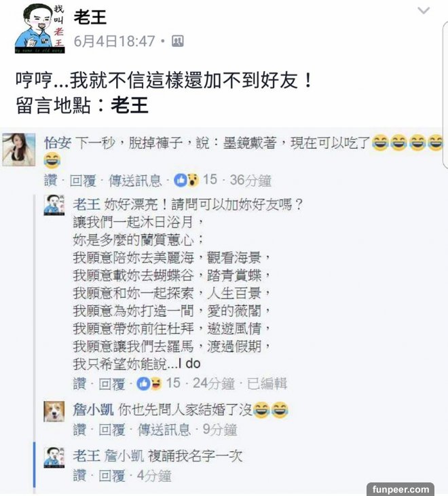This screenshot has width=448, height=496.
Task: Click the tagged name 詹小凱 in 老王's last reply
Action: [124, 456]
